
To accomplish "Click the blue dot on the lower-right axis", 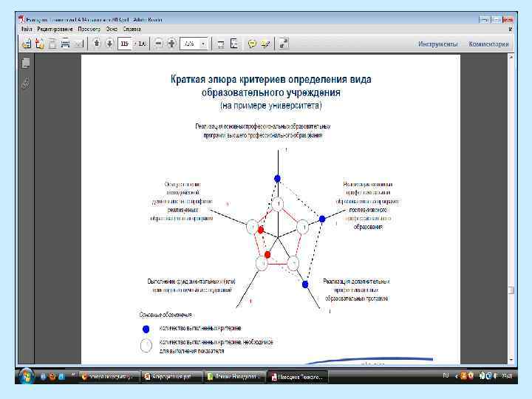I will point(305,284).
